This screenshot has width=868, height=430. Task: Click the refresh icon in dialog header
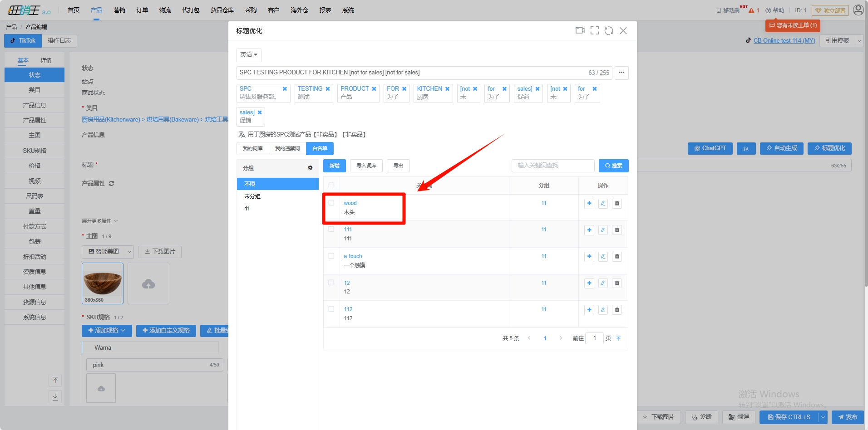click(x=609, y=30)
